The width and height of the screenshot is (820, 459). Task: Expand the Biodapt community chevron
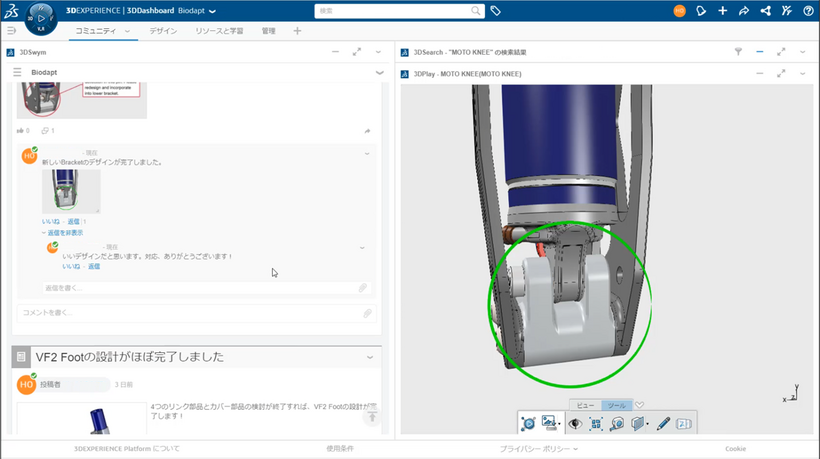tap(380, 73)
